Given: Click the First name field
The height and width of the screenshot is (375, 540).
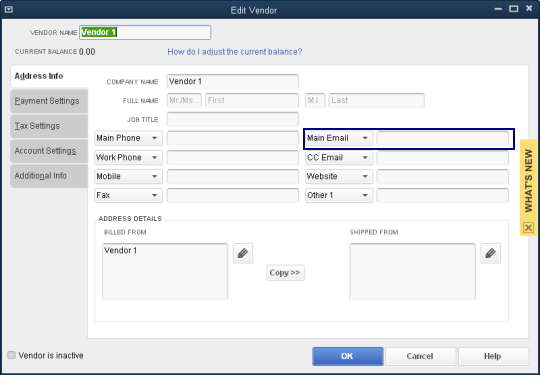Looking at the screenshot, I should point(252,100).
